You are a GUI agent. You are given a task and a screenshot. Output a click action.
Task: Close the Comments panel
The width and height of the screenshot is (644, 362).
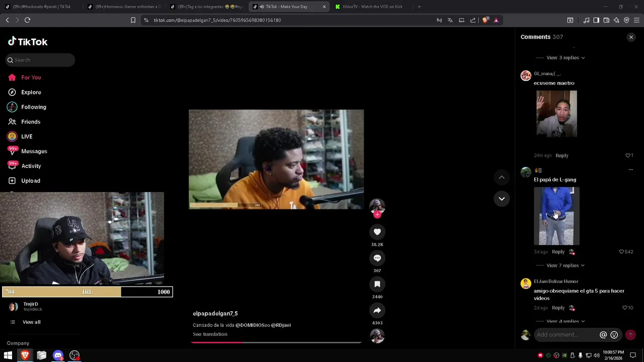click(631, 37)
